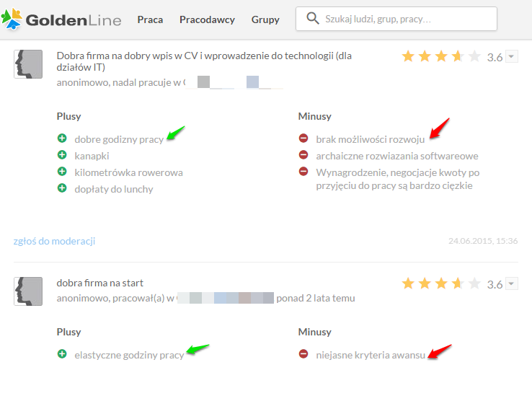Image resolution: width=532 pixels, height=396 pixels.
Task: Click the avatar of the 'dobra firma na start' reviewer
Action: 28,291
